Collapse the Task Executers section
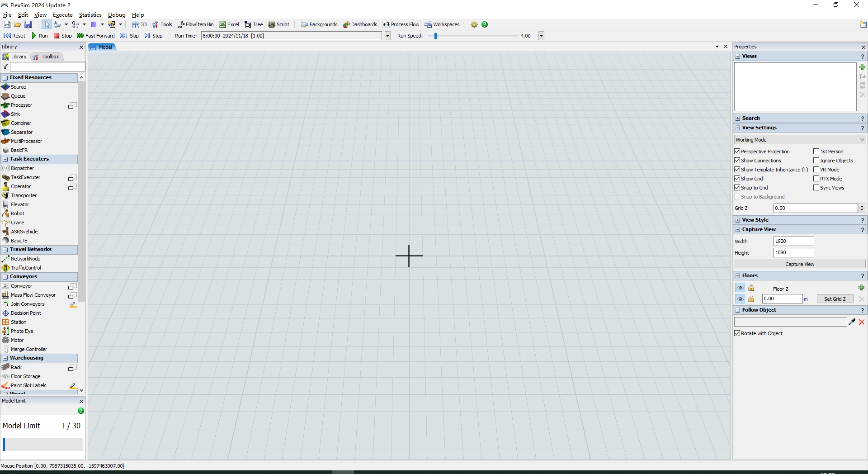This screenshot has height=474, width=868. pyautogui.click(x=5, y=159)
